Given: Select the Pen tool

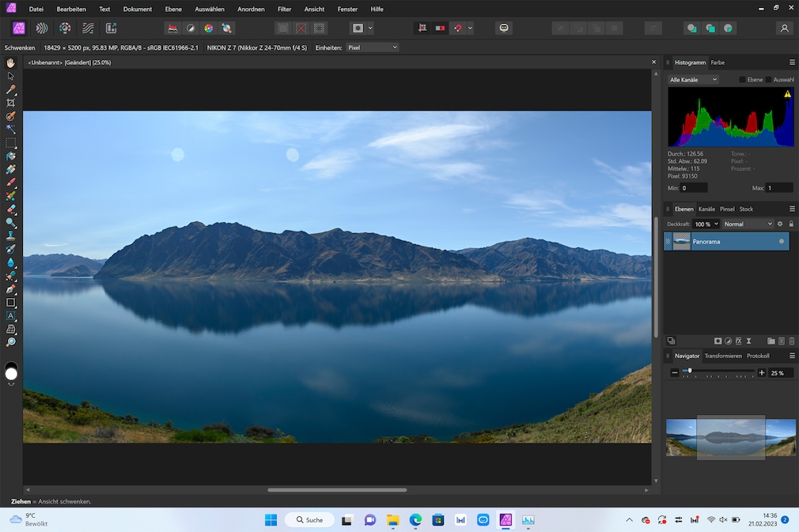Looking at the screenshot, I should tap(11, 289).
